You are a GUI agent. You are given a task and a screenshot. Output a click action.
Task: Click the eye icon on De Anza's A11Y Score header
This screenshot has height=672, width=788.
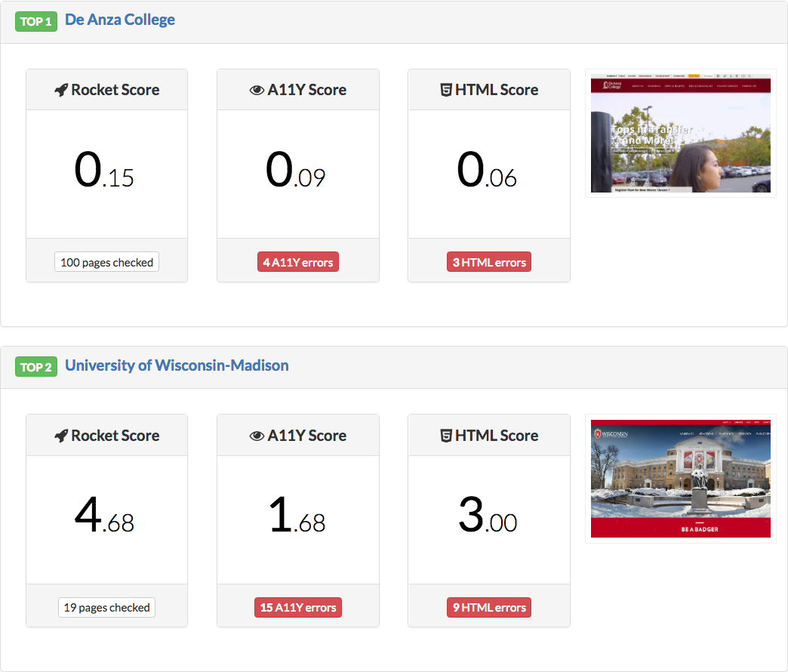tap(257, 89)
